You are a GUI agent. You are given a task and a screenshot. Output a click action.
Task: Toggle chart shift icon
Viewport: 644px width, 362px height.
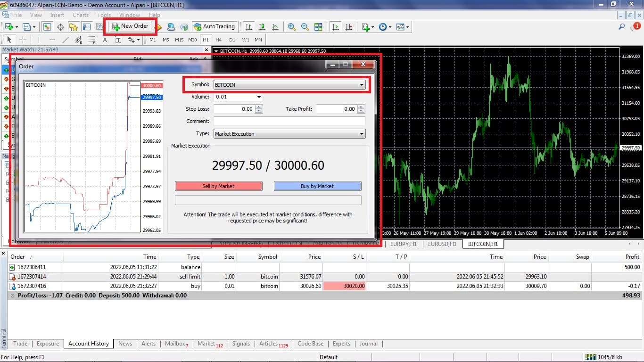(x=349, y=27)
